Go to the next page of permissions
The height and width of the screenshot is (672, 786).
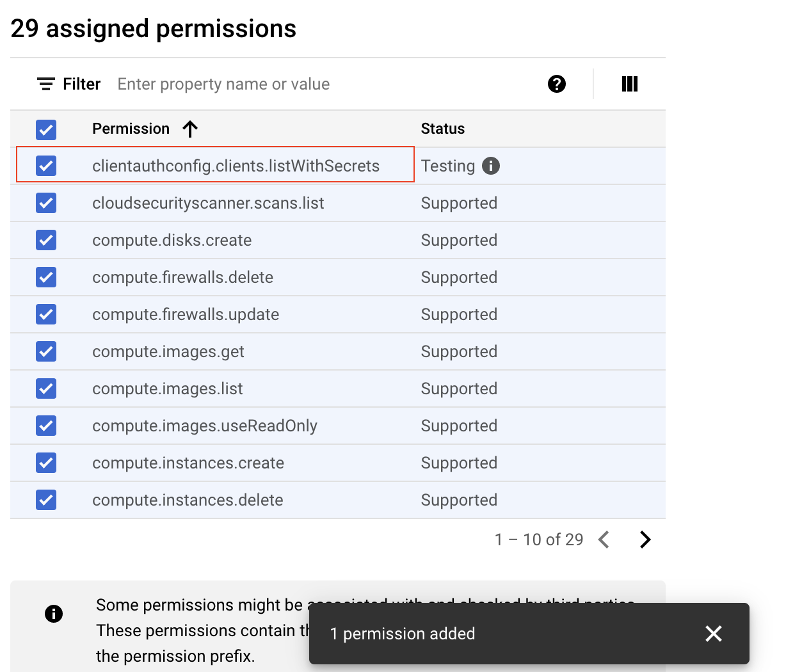click(645, 540)
